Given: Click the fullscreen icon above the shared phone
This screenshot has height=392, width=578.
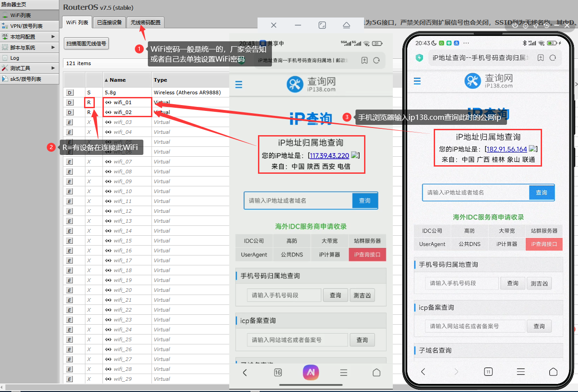Looking at the screenshot, I should pyautogui.click(x=322, y=25).
